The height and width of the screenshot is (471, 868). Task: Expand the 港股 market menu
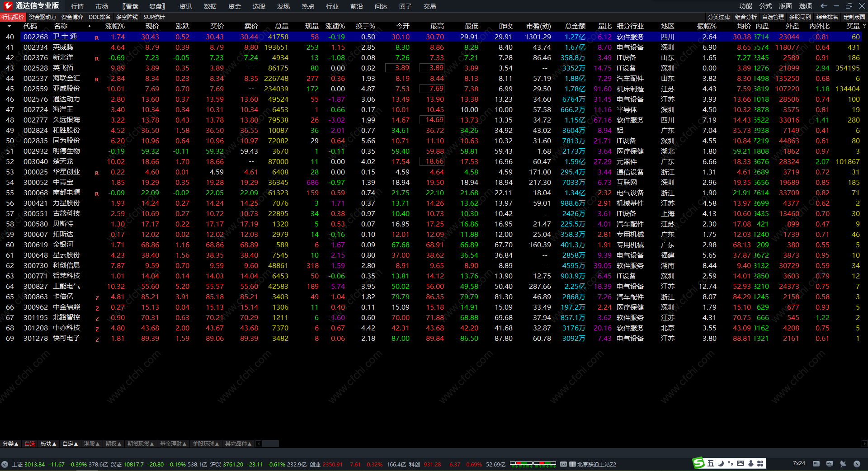click(92, 444)
